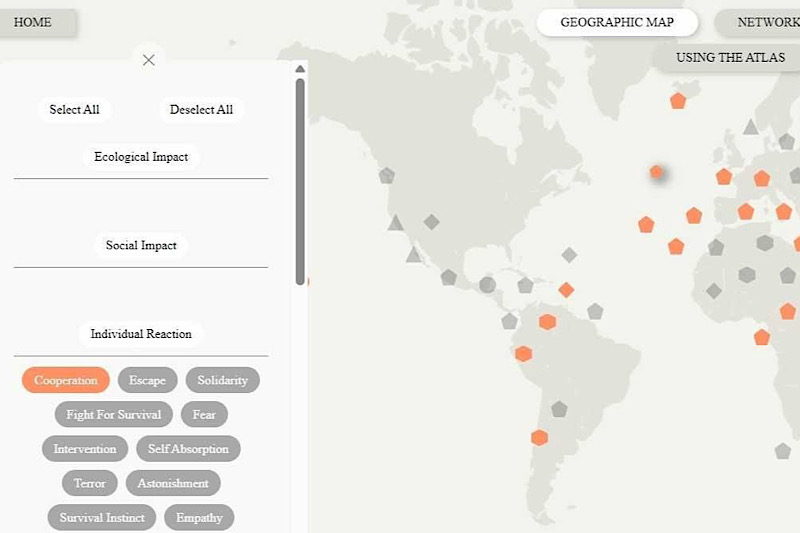The width and height of the screenshot is (800, 533).
Task: Collapse the Individual Reaction section
Action: 141,333
